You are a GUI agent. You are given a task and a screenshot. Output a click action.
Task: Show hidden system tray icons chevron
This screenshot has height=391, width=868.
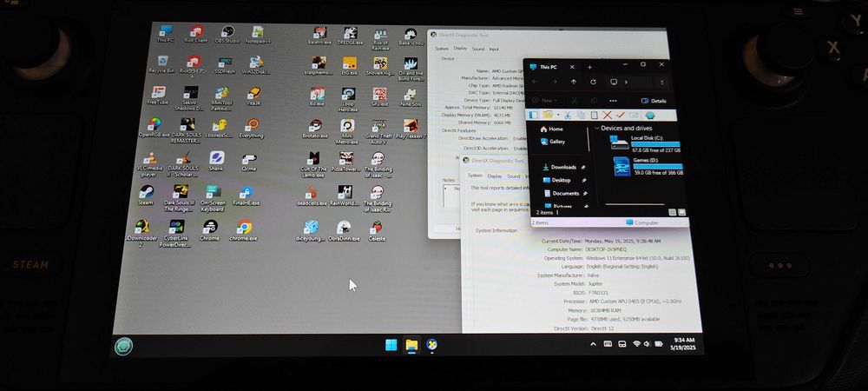click(x=594, y=344)
